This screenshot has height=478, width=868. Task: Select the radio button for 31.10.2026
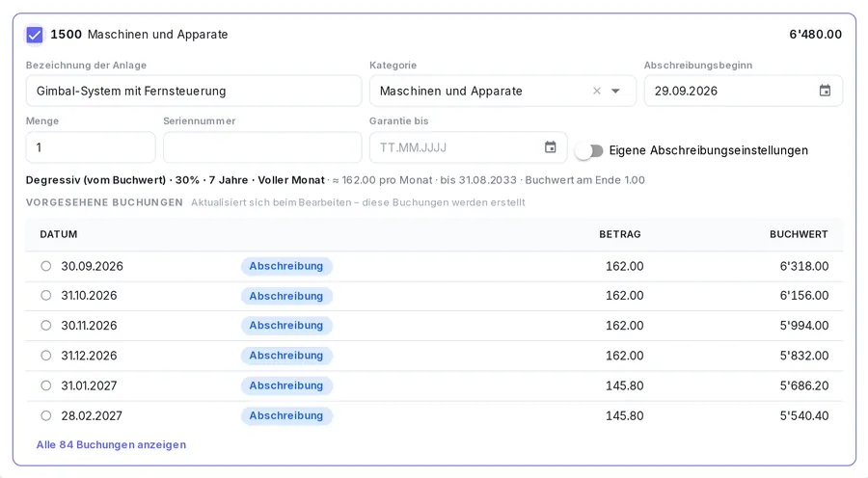pos(46,296)
